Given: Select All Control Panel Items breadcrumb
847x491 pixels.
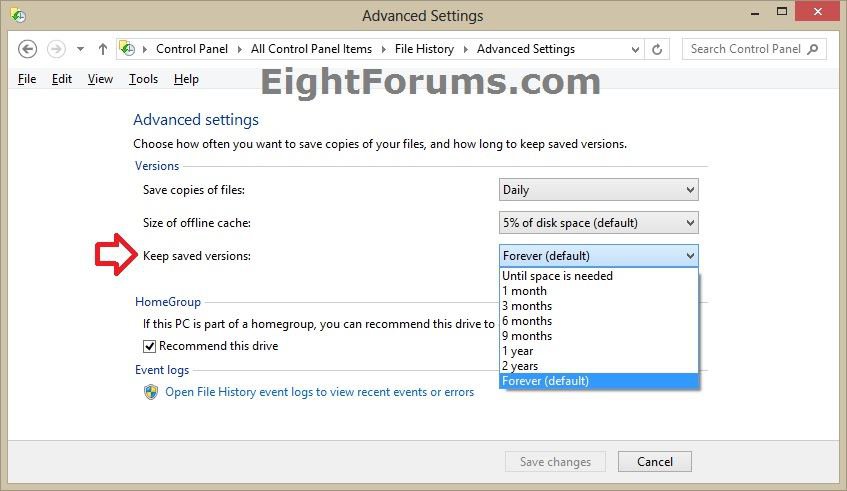Looking at the screenshot, I should [311, 49].
